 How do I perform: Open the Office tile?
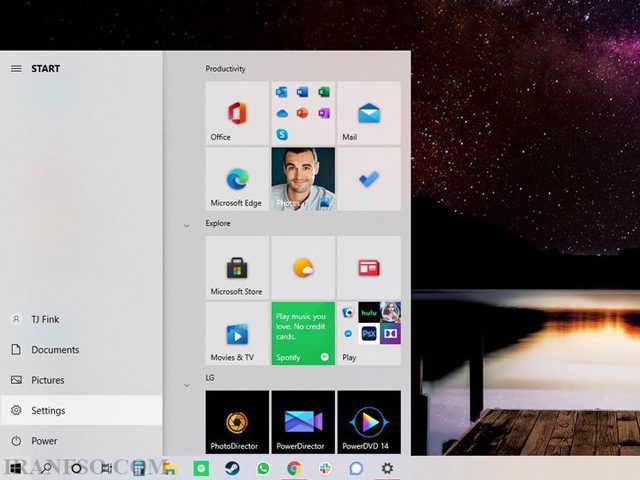click(x=237, y=113)
